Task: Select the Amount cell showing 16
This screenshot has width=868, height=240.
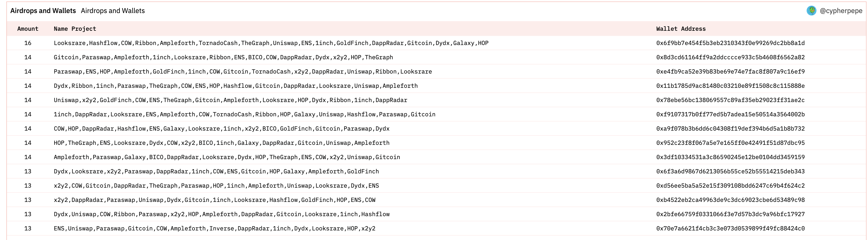Action: click(28, 43)
